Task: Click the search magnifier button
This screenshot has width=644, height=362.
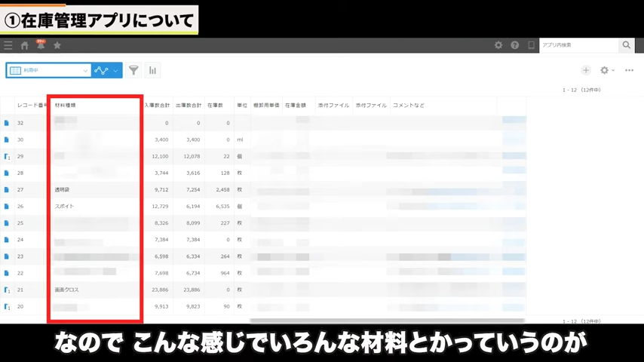Action: (627, 45)
